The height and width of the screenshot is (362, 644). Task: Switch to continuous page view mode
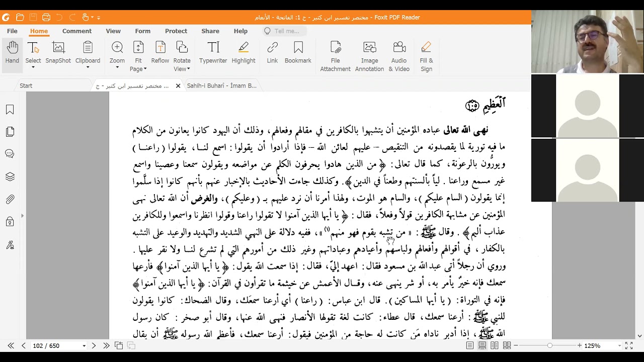tap(482, 345)
